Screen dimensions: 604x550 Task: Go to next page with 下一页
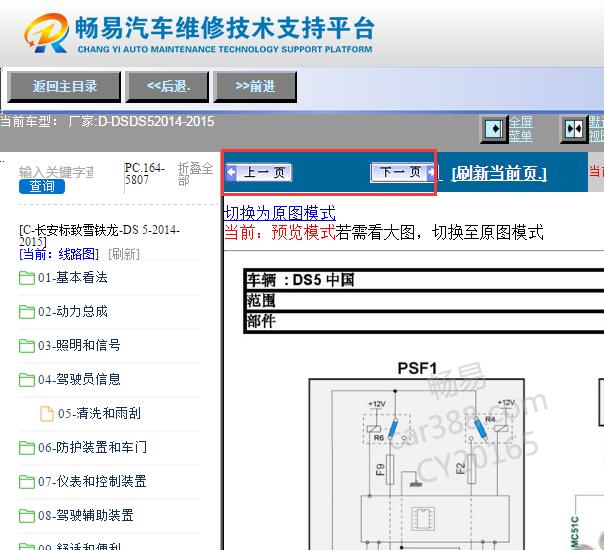402,172
